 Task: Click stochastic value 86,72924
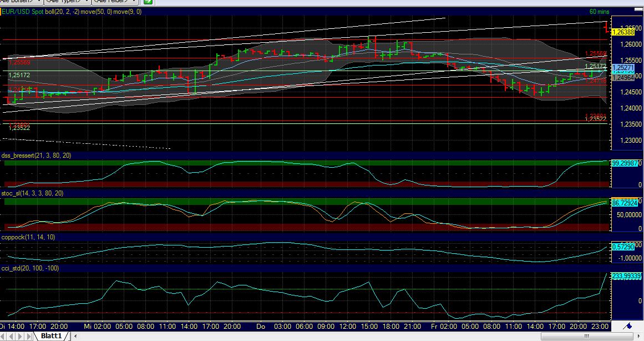pos(625,203)
